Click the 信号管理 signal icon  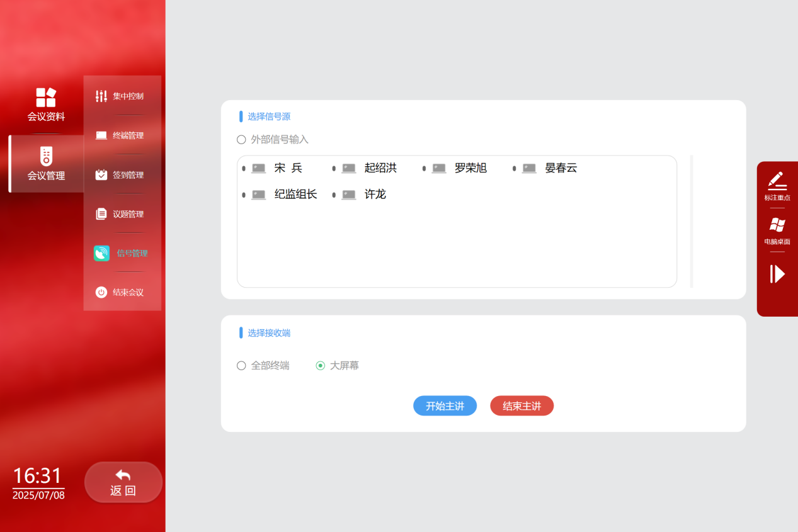pyautogui.click(x=101, y=253)
